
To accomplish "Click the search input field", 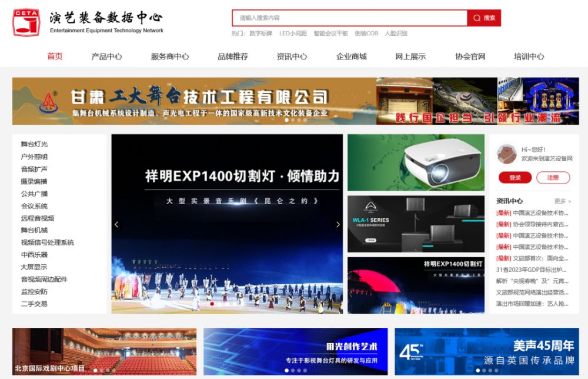I will click(349, 18).
